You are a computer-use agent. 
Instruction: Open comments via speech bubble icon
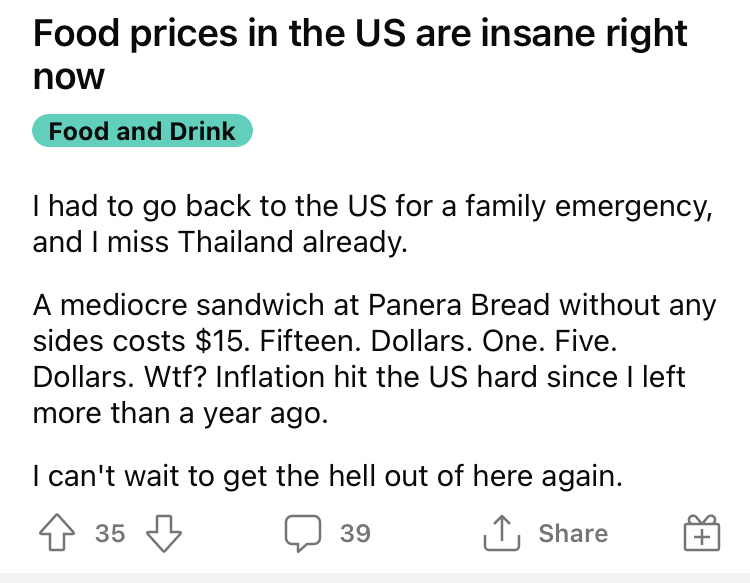(303, 533)
